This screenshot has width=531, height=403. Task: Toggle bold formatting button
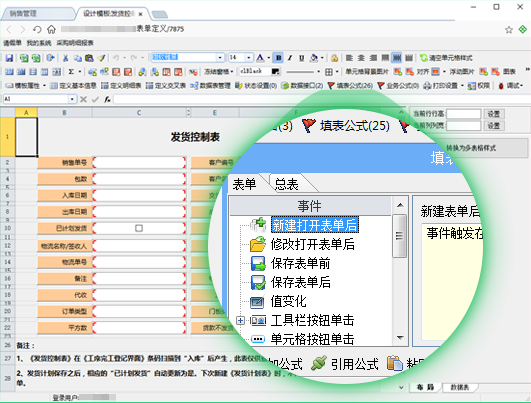(278, 58)
